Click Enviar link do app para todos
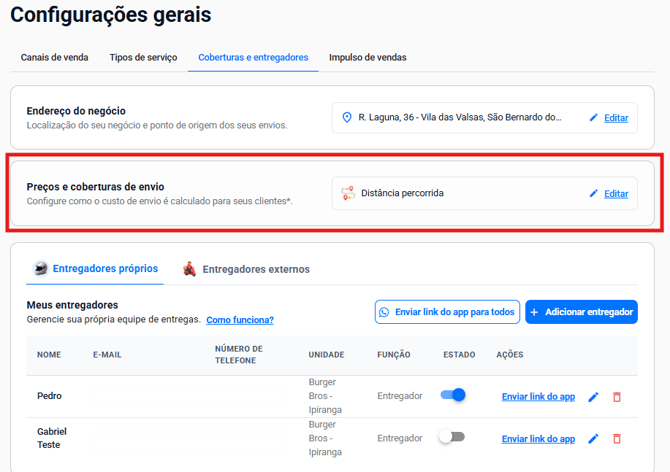Viewport: 670px width, 472px height. coord(447,312)
